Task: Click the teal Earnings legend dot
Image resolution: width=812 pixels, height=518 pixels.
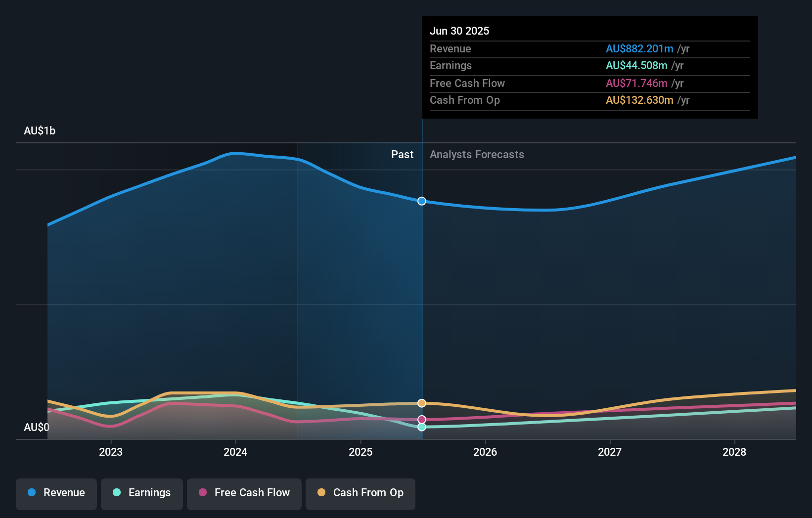Action: [116, 493]
